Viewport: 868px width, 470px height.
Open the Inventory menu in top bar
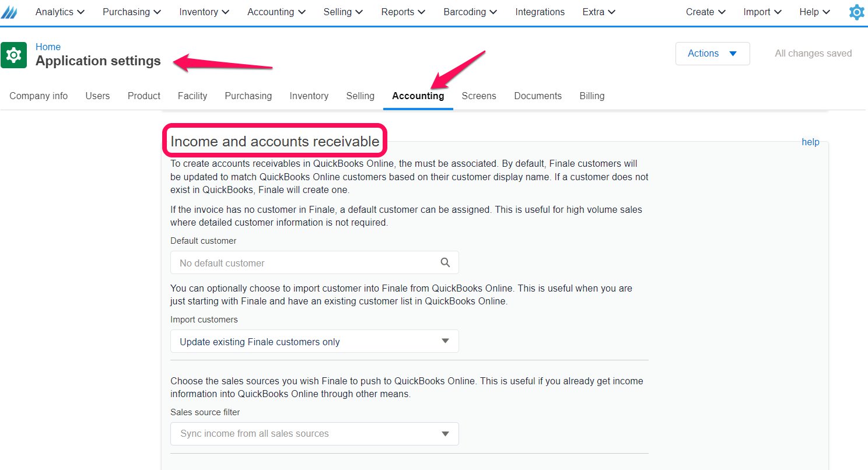click(x=204, y=12)
